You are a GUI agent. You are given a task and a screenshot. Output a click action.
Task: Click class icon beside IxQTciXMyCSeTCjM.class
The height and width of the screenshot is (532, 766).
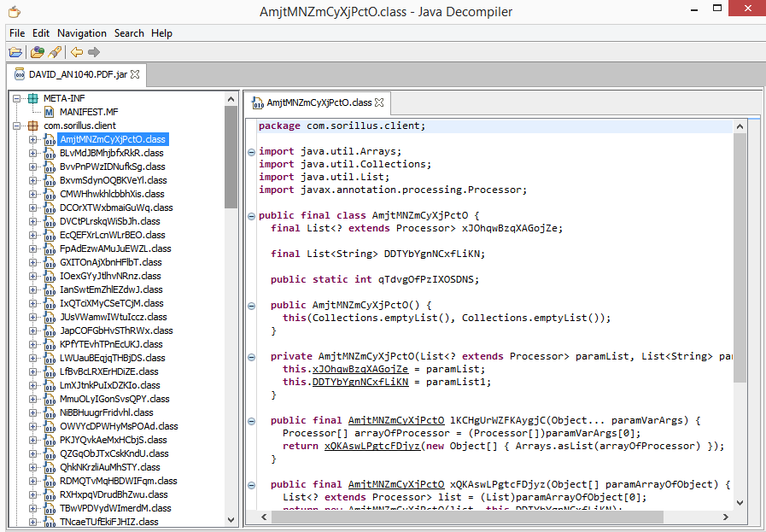pos(50,303)
